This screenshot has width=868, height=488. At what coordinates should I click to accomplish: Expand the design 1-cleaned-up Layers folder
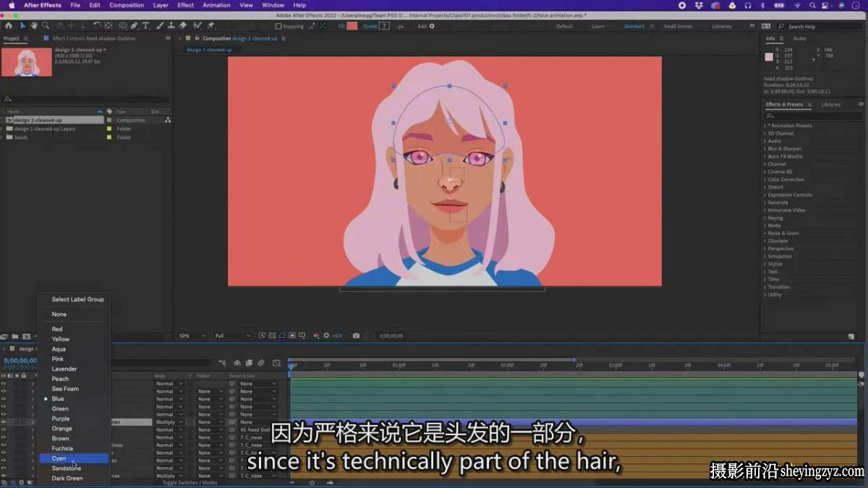pyautogui.click(x=2, y=129)
